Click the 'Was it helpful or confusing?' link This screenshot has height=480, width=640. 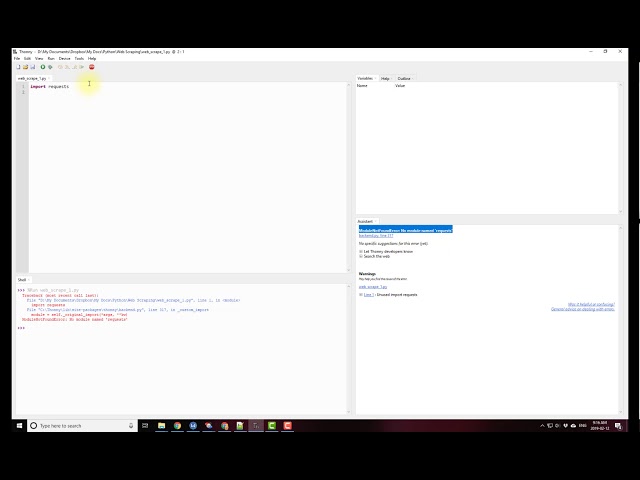(591, 304)
